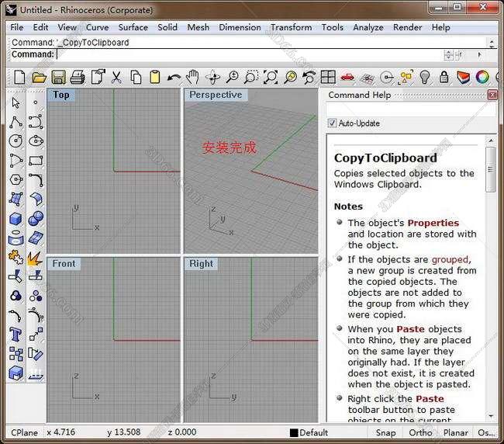Select the Ellipse tool in sidebar
This screenshot has width=504, height=444.
pos(36,141)
